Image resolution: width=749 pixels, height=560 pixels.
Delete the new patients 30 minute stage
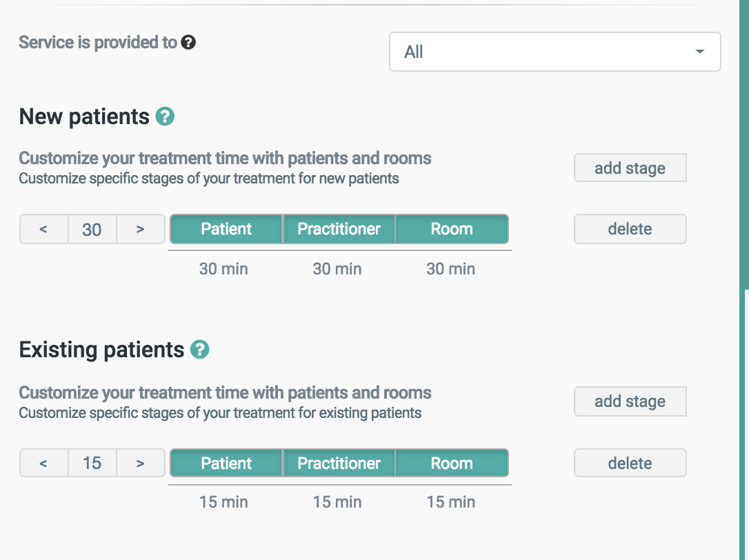point(630,229)
